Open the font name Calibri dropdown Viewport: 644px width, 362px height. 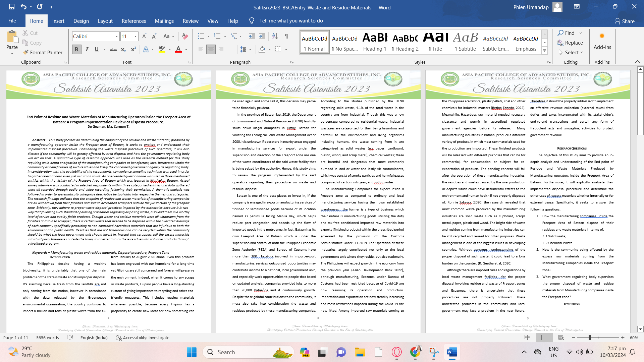click(x=117, y=36)
